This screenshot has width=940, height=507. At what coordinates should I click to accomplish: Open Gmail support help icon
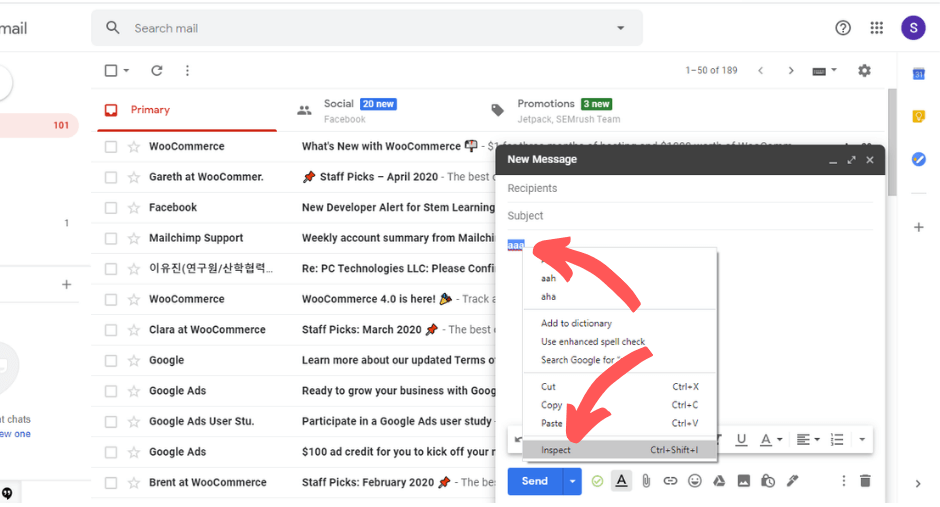point(843,28)
